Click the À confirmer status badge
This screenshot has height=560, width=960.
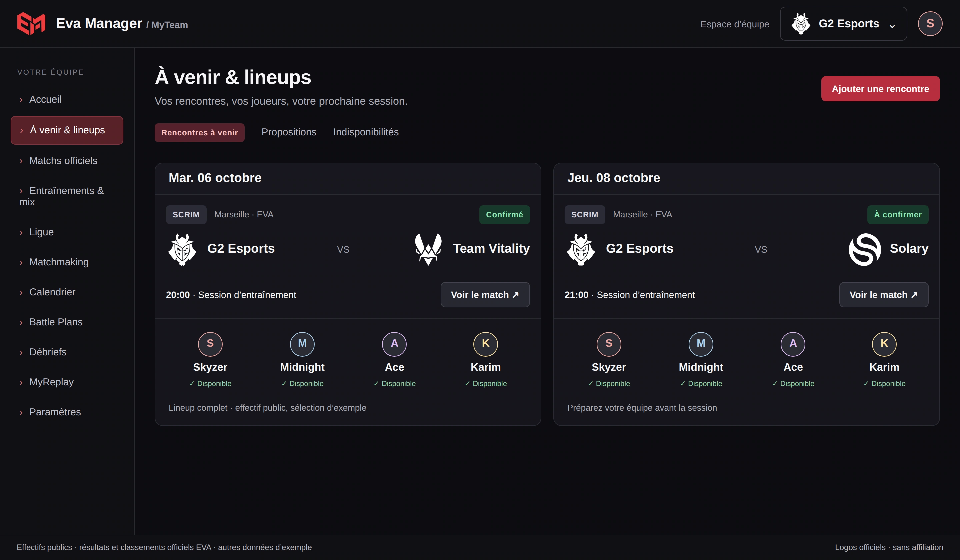898,215
